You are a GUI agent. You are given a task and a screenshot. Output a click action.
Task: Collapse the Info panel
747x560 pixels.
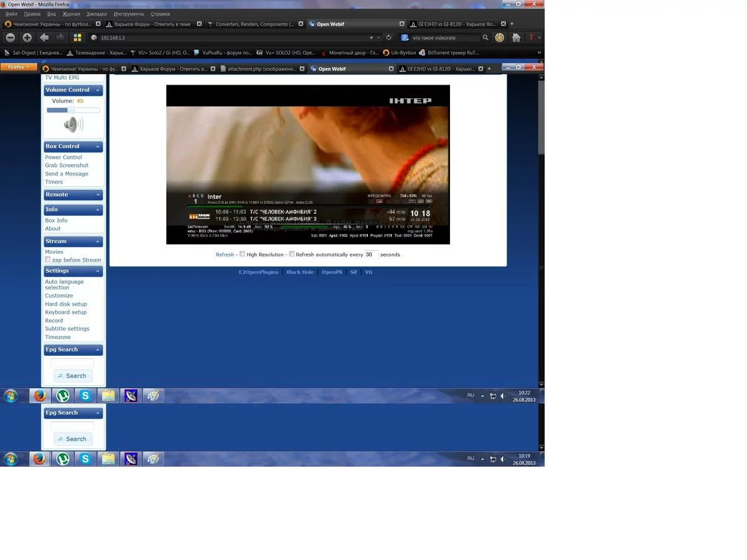(x=98, y=210)
